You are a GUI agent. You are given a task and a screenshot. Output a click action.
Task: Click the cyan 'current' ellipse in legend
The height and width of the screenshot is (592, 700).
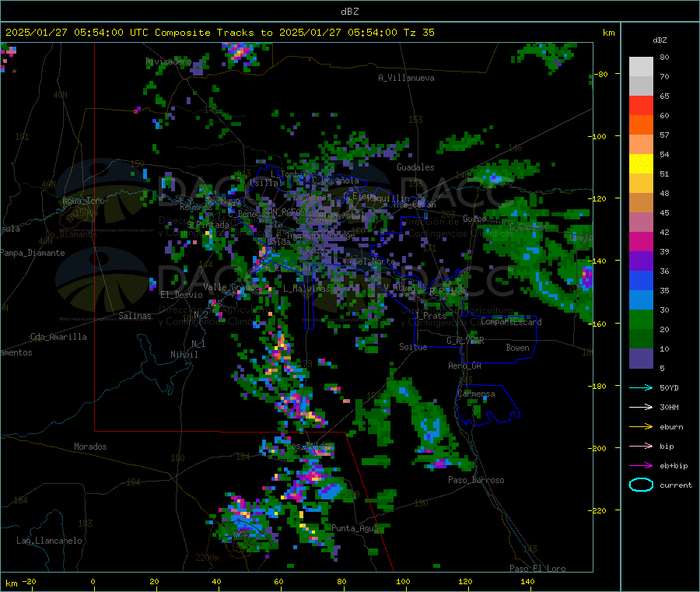pos(641,485)
